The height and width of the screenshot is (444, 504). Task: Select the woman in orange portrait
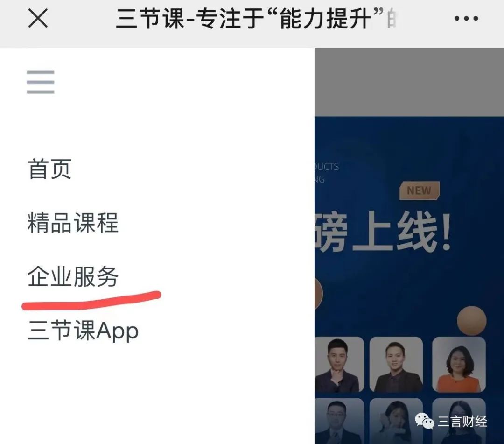459,365
